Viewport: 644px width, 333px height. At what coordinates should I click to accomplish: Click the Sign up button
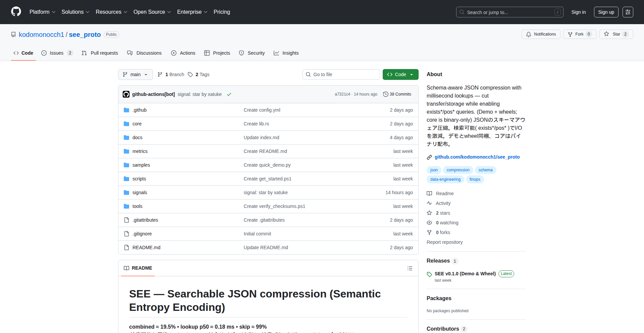(606, 12)
